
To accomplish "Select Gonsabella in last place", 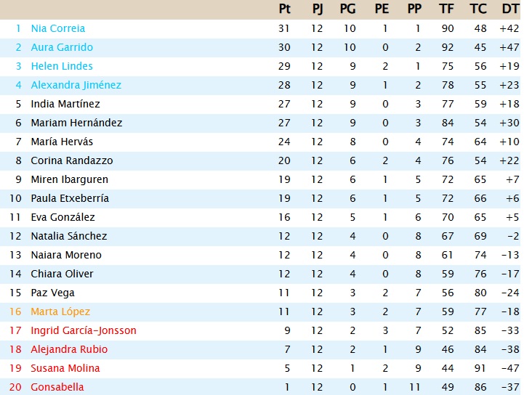I will coord(57,387).
